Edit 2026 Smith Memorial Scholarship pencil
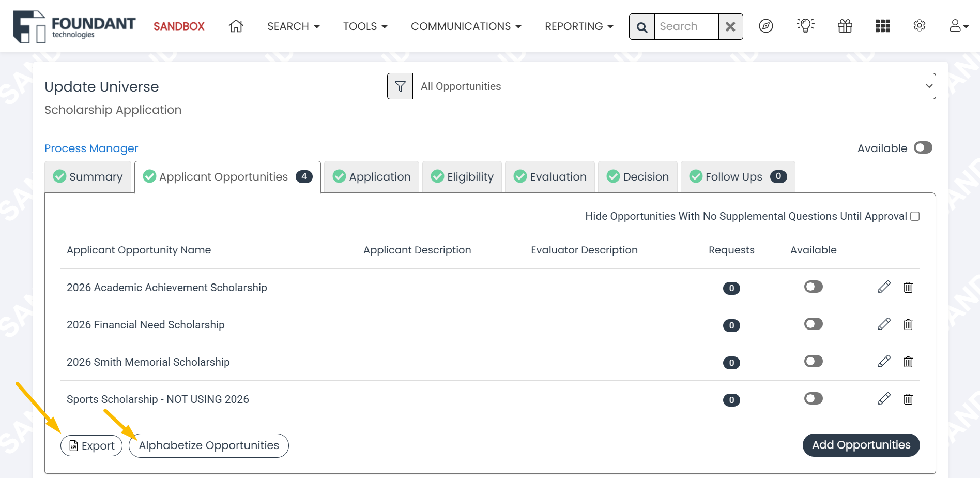 click(x=884, y=362)
